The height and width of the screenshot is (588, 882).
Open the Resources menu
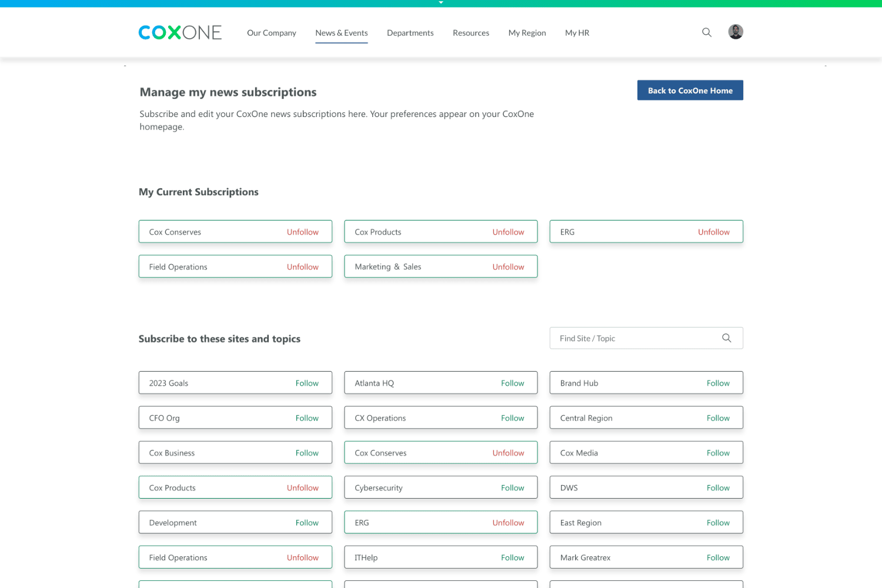[471, 33]
